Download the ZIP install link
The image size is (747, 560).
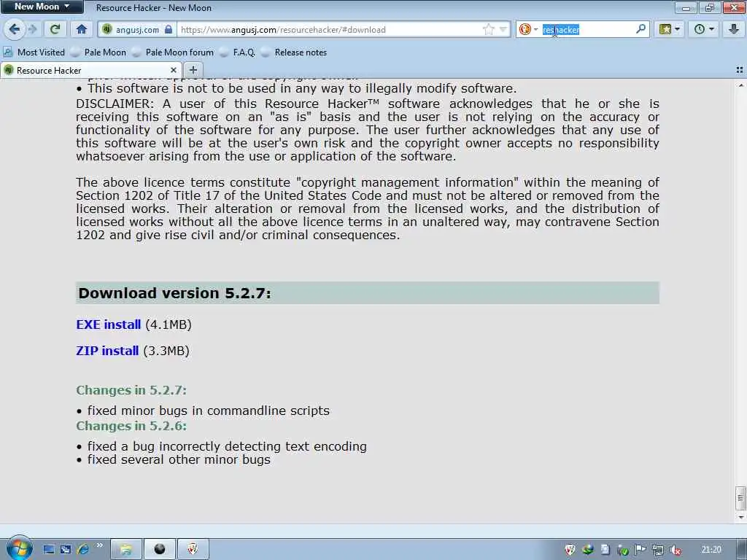(x=107, y=351)
